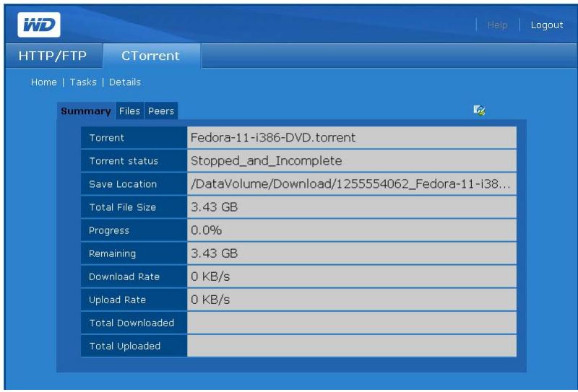Click the Total Uploaded label
578x392 pixels.
pyautogui.click(x=124, y=346)
